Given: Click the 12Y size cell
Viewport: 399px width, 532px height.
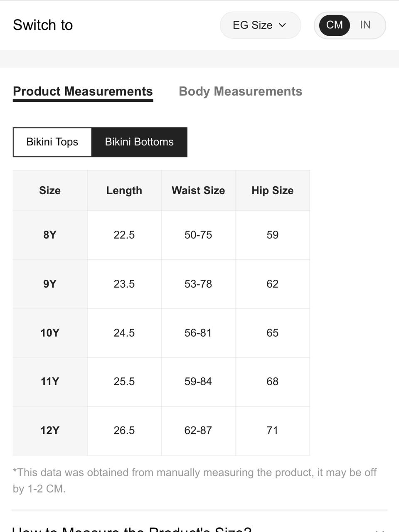Looking at the screenshot, I should point(50,431).
